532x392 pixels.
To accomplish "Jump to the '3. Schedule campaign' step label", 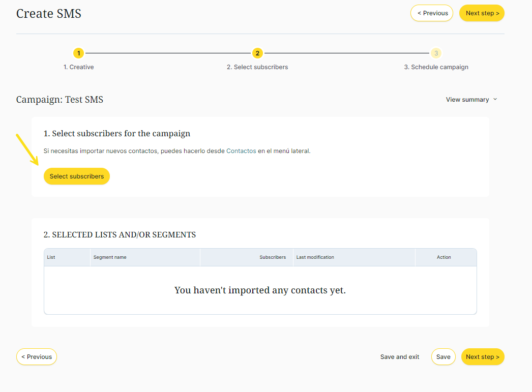I will coord(436,67).
